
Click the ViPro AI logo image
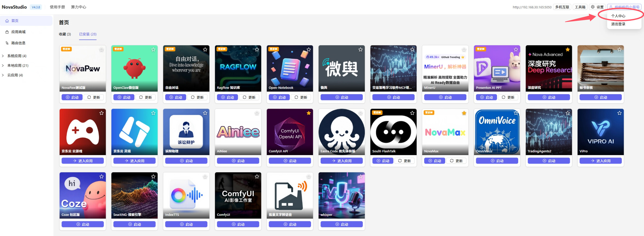[601, 132]
